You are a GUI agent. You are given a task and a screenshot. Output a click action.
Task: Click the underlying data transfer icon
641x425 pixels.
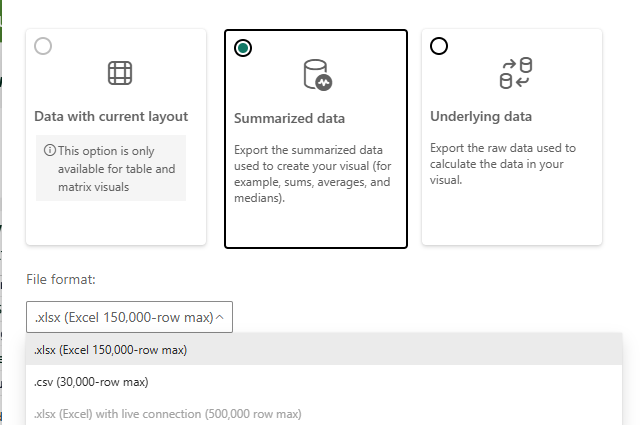515,73
